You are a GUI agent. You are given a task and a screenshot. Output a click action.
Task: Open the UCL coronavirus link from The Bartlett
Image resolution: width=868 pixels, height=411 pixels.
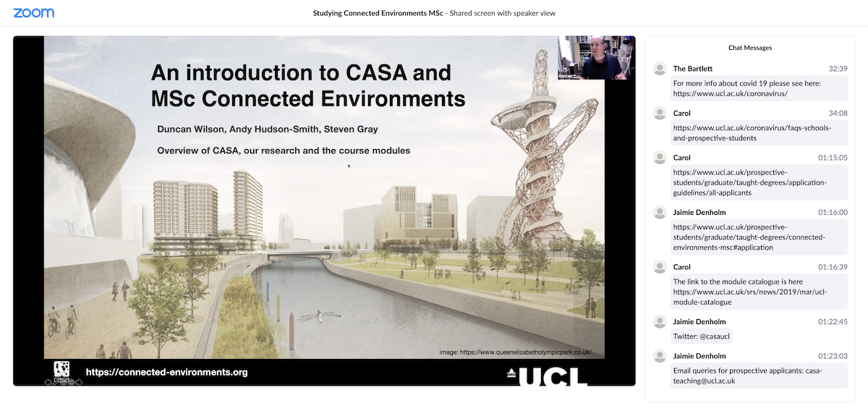click(730, 93)
